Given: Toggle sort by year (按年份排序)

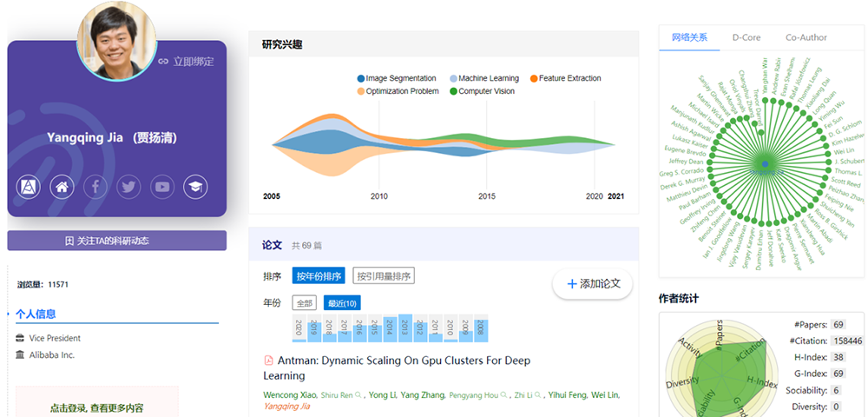Looking at the screenshot, I should point(319,276).
